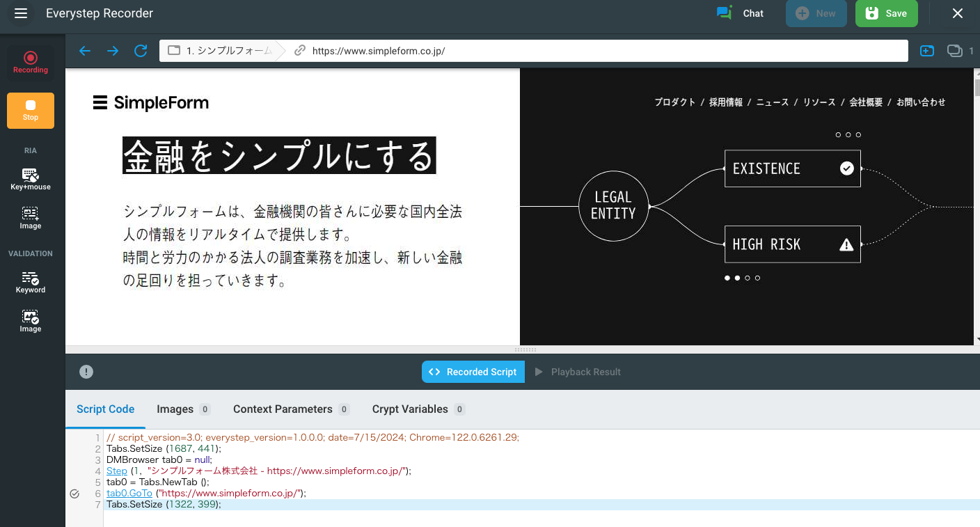Select the Context Parameters tab
The width and height of the screenshot is (980, 527).
[x=292, y=409]
